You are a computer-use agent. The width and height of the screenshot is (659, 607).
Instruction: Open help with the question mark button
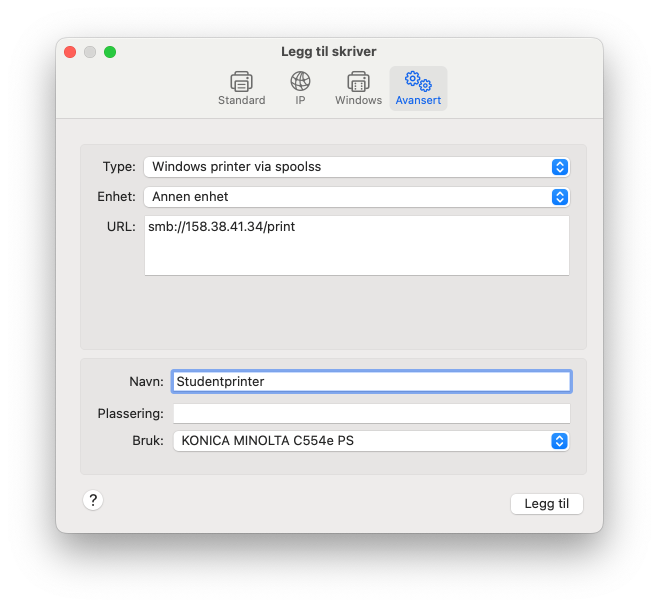click(93, 500)
